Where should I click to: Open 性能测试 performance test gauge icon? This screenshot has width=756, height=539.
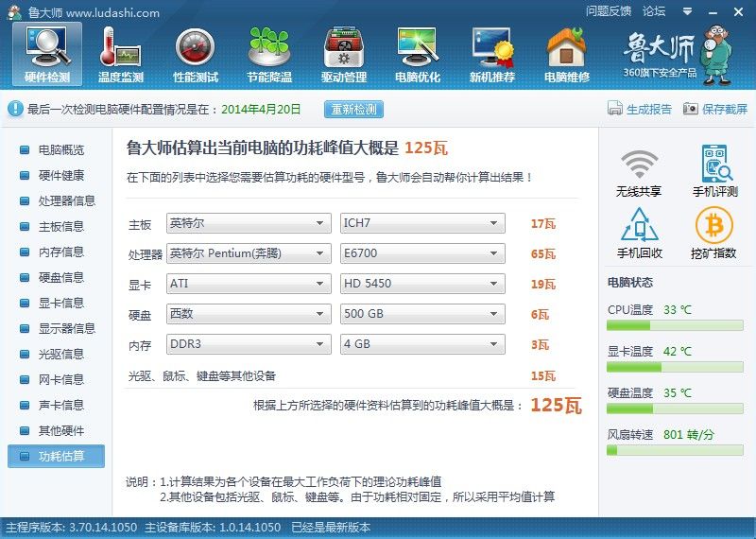(196, 54)
